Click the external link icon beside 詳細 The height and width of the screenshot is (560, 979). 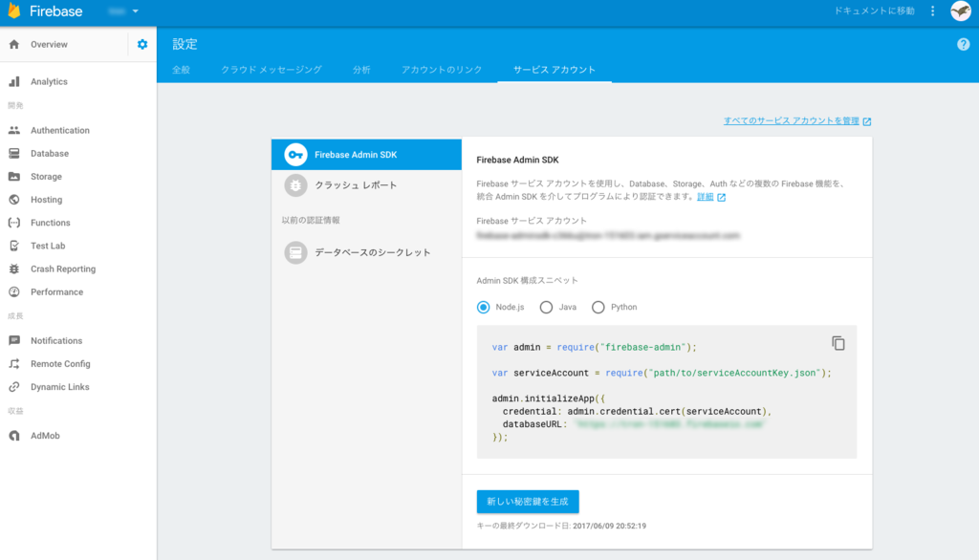tap(721, 197)
